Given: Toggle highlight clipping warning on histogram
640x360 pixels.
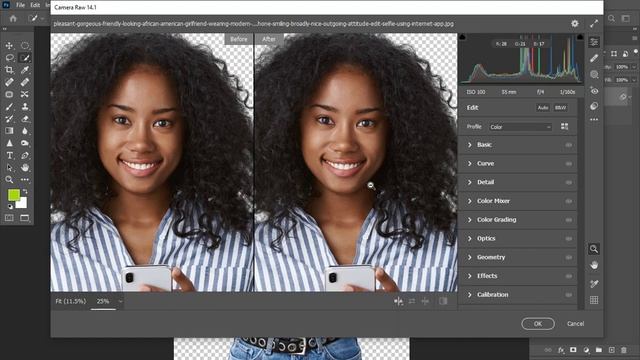Looking at the screenshot, I should pyautogui.click(x=580, y=37).
